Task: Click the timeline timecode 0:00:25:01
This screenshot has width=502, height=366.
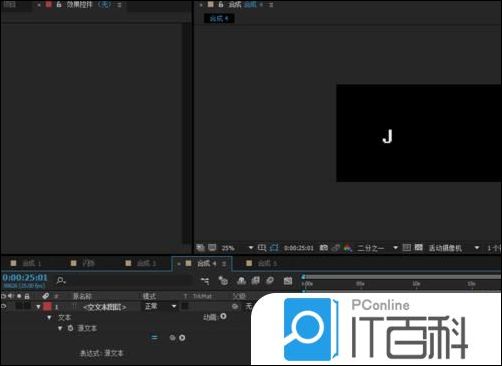Action: [x=25, y=277]
